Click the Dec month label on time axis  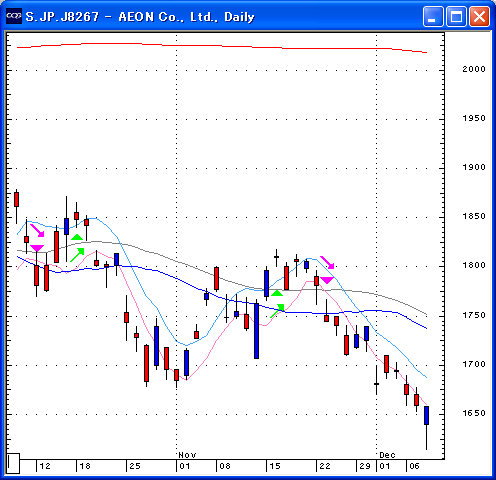coord(387,455)
